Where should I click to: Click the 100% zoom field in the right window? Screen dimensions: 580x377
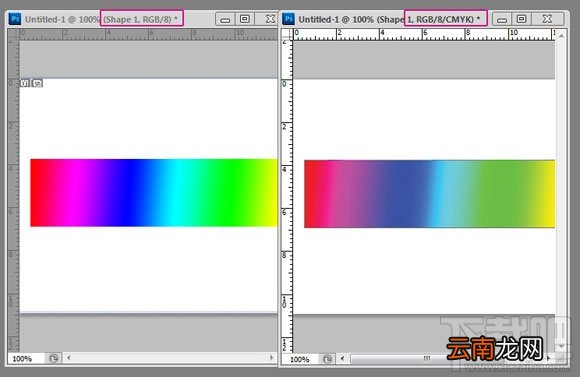(x=301, y=359)
